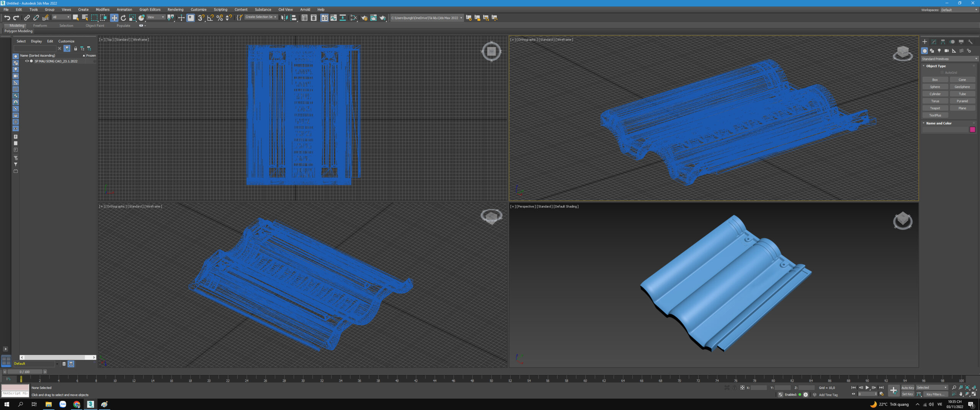This screenshot has height=410, width=980.
Task: Activate the Select and Move tool
Action: coord(114,18)
